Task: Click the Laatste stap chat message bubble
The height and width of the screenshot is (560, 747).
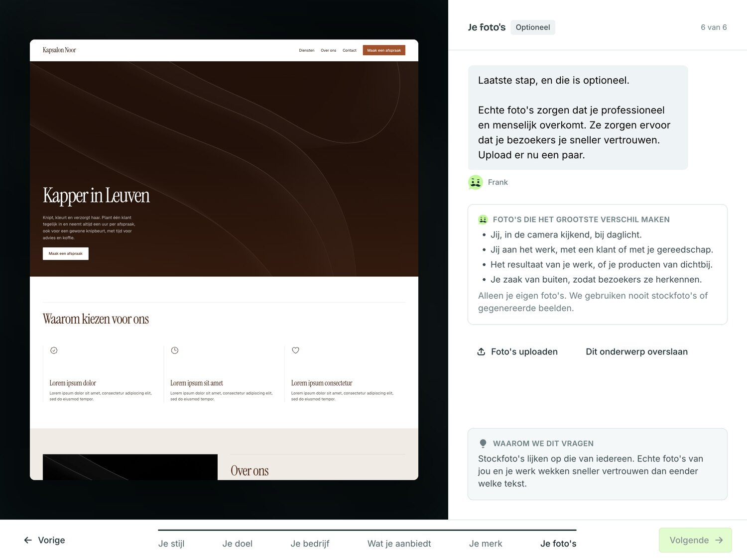Action: 578,117
